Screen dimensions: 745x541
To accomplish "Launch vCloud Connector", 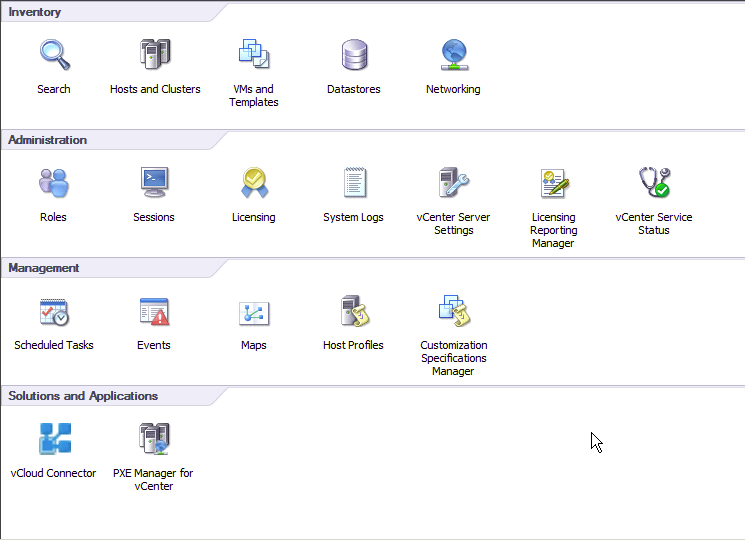I will pos(55,438).
